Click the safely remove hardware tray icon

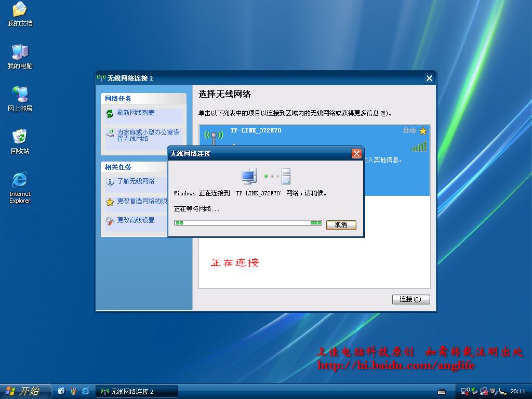(502, 392)
